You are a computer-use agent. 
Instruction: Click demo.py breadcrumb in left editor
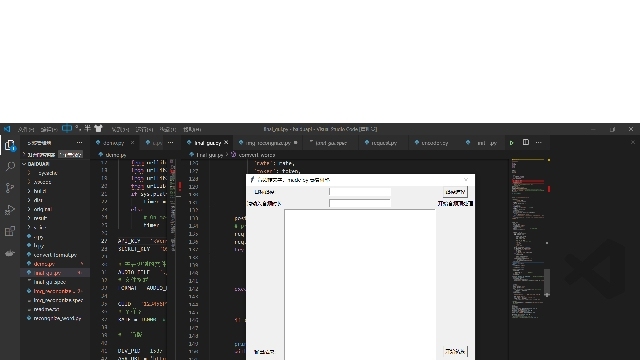coord(116,155)
